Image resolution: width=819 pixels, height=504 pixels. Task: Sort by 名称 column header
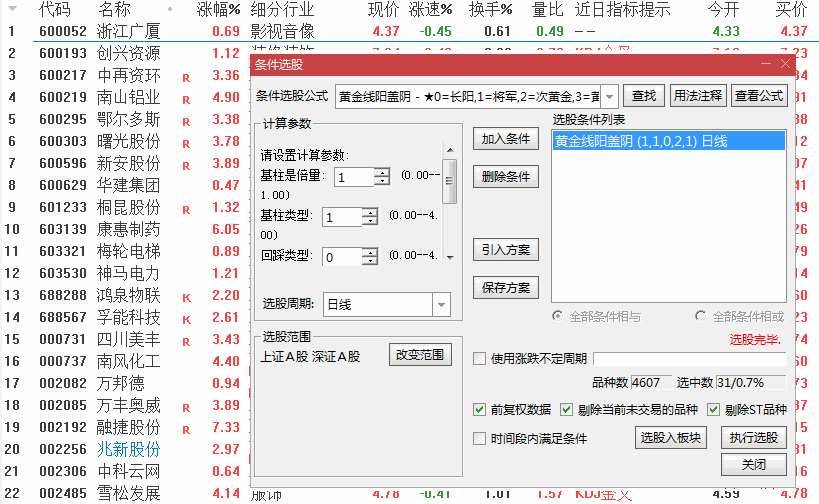[114, 9]
